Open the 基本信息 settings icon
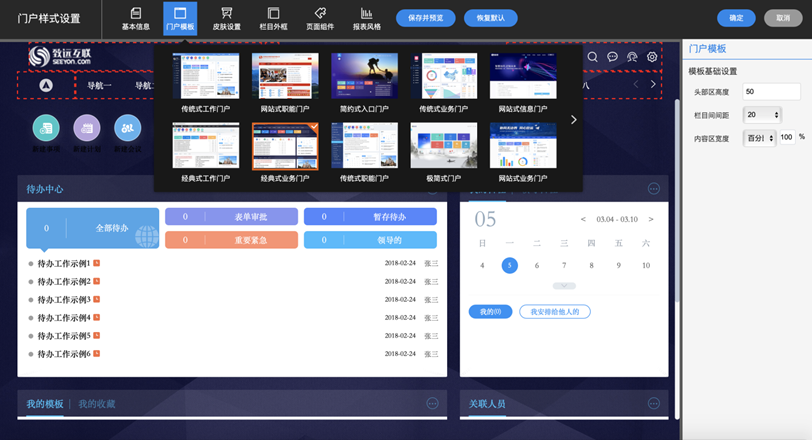The image size is (812, 440). pos(136,18)
